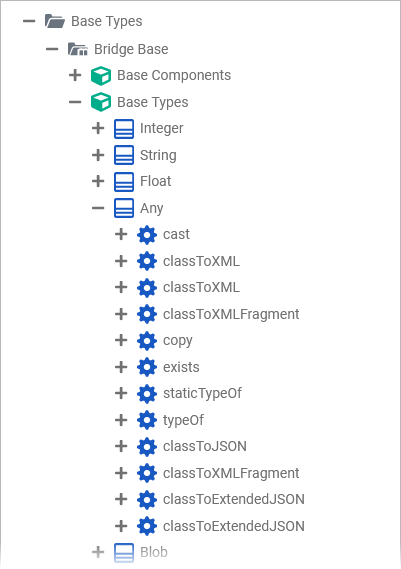Expand the Base Components package
This screenshot has width=401, height=569.
[75, 75]
